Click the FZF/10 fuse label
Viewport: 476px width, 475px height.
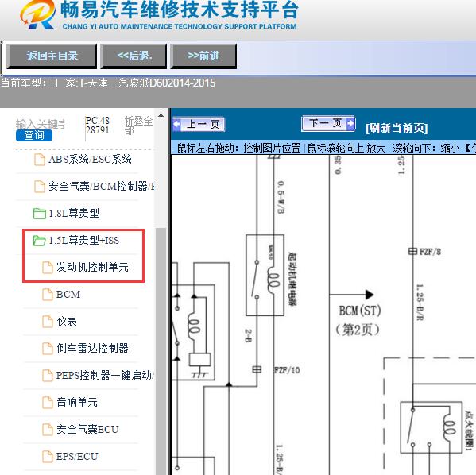pos(287,370)
